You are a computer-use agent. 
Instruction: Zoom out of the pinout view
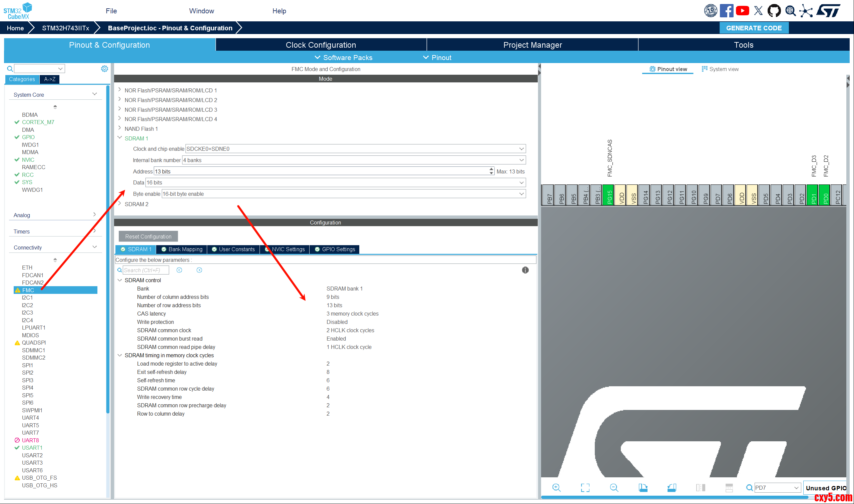click(614, 488)
